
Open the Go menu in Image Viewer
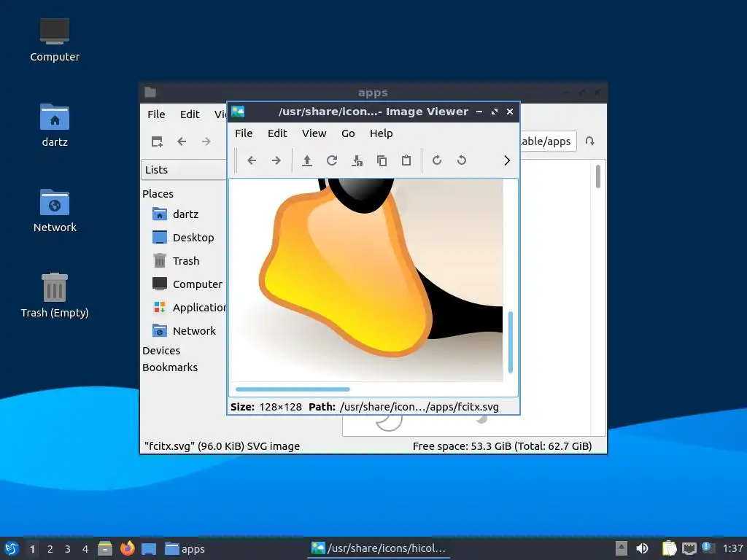click(x=348, y=133)
